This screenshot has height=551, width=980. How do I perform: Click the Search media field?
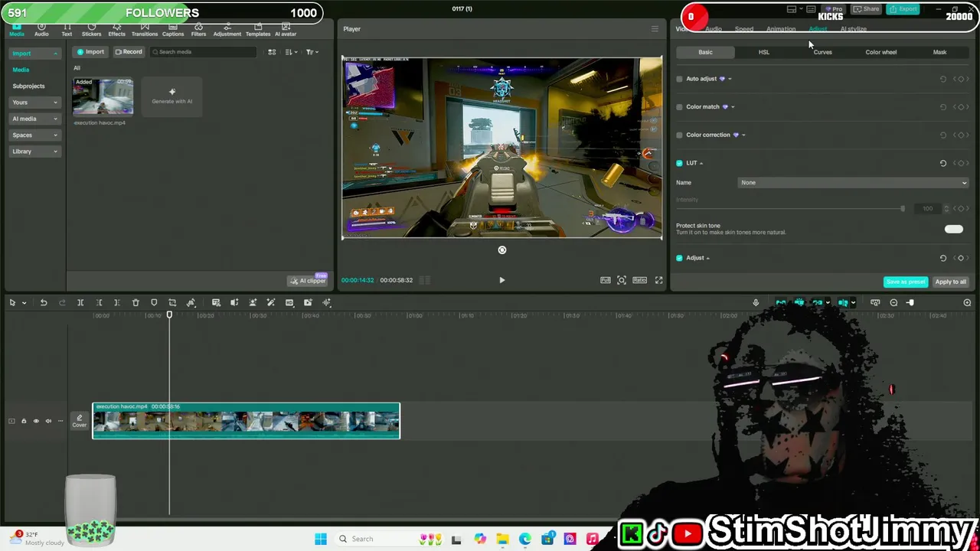pyautogui.click(x=203, y=52)
